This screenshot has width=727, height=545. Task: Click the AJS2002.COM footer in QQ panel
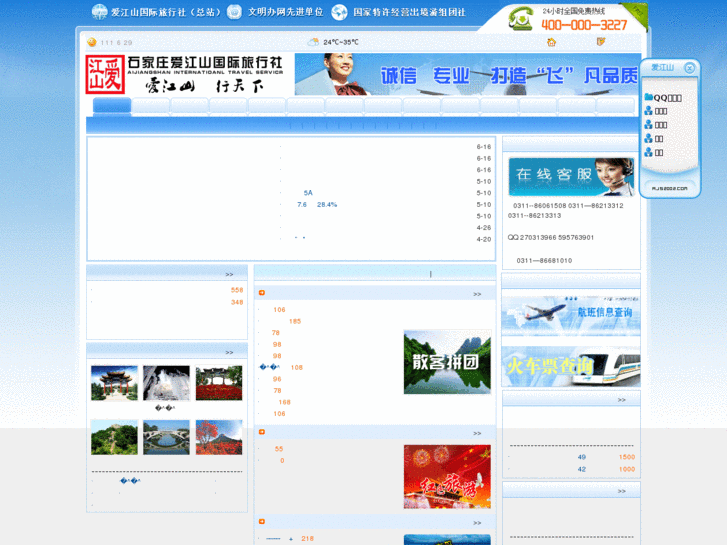(x=670, y=188)
